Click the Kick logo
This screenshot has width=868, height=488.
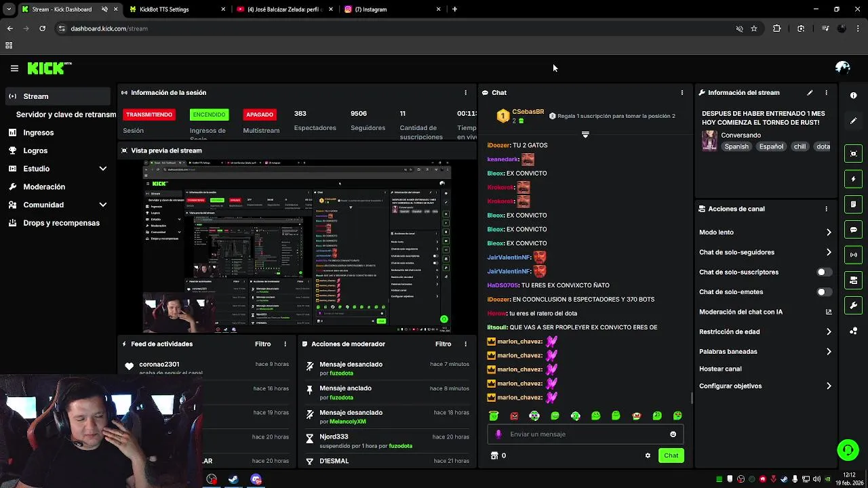point(49,68)
